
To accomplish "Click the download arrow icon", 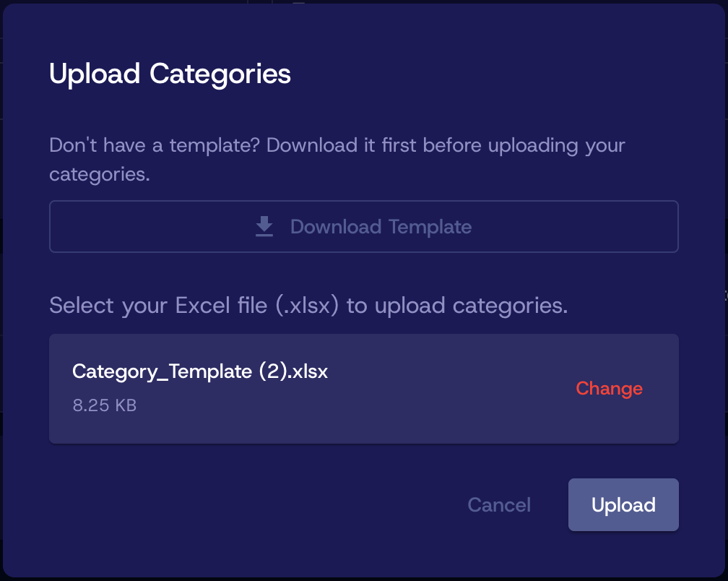I will [x=264, y=227].
